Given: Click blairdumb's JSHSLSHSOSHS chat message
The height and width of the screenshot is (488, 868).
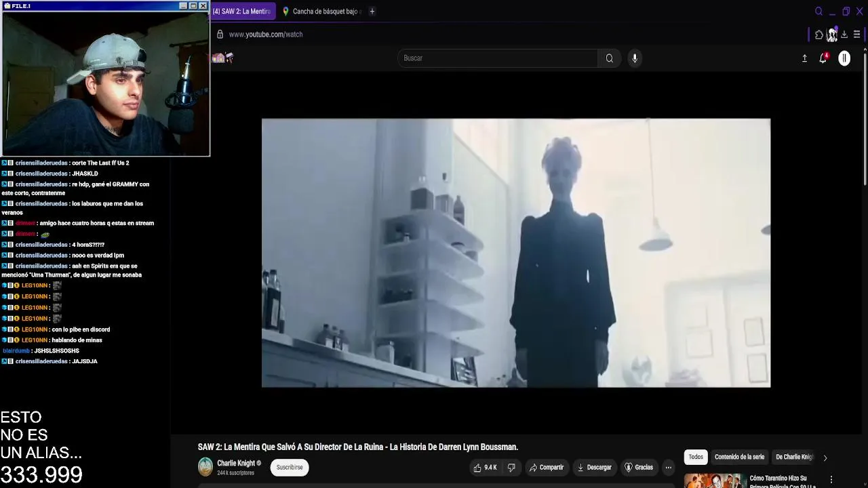Looking at the screenshot, I should pos(56,351).
